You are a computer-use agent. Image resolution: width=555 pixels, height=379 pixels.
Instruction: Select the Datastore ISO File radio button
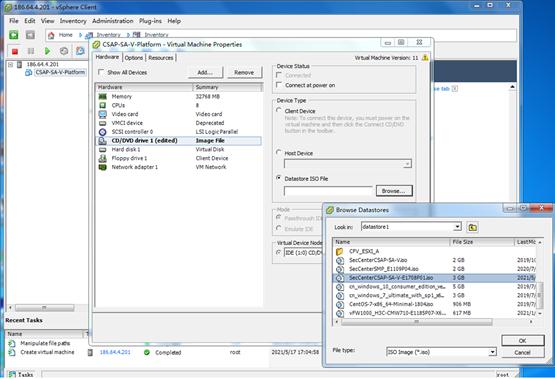click(279, 178)
